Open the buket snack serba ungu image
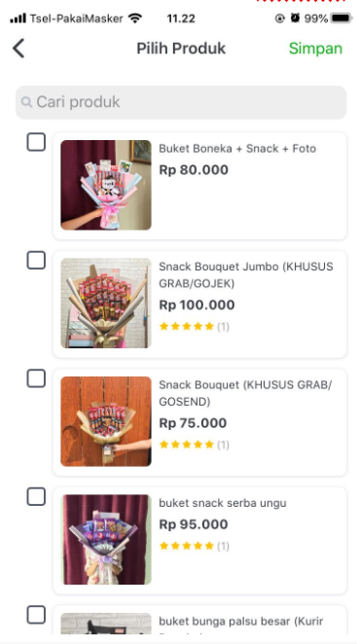The width and height of the screenshot is (357, 644). 106,539
